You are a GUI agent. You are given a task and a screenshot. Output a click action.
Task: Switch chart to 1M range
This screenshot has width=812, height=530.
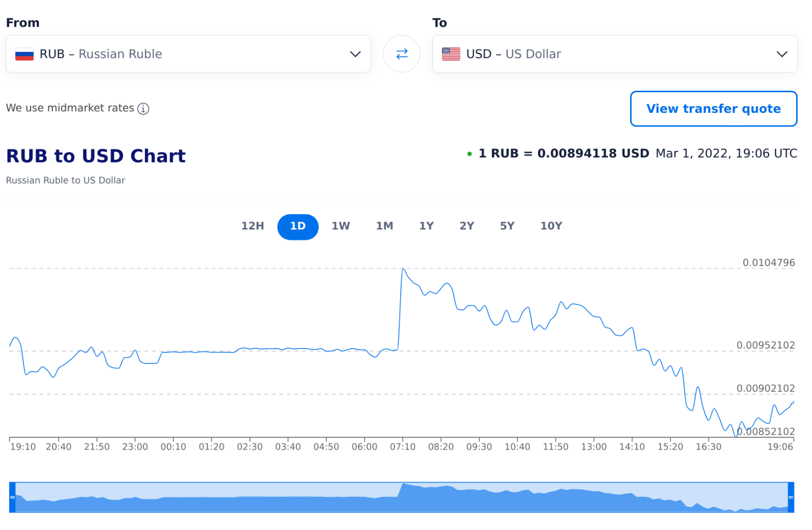[384, 226]
